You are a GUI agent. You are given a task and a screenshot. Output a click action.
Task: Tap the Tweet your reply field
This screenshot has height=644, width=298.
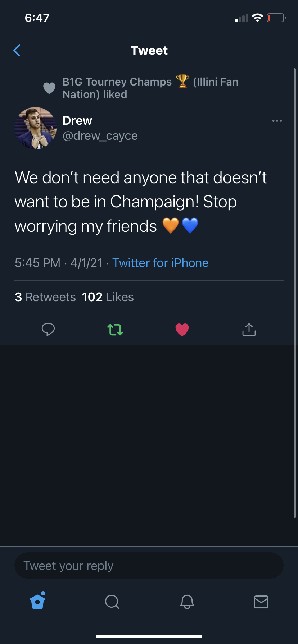click(149, 566)
